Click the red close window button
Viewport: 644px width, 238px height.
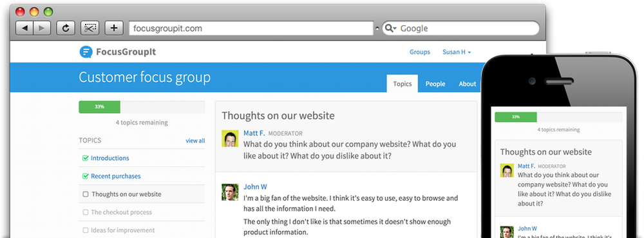[20, 12]
